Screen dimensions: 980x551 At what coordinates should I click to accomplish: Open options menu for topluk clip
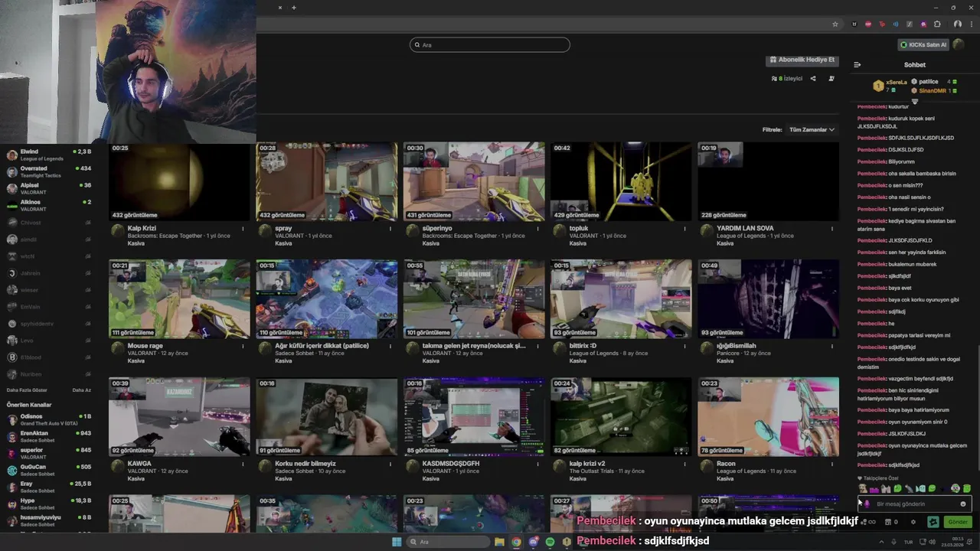(685, 228)
